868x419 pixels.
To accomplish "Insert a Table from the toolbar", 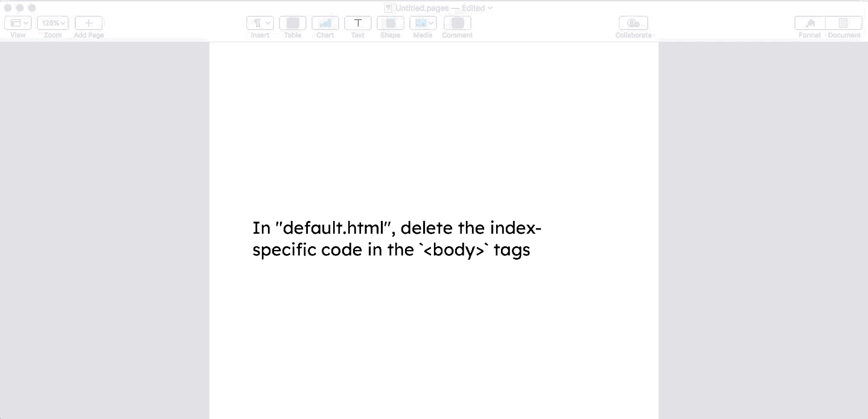I will (x=293, y=23).
